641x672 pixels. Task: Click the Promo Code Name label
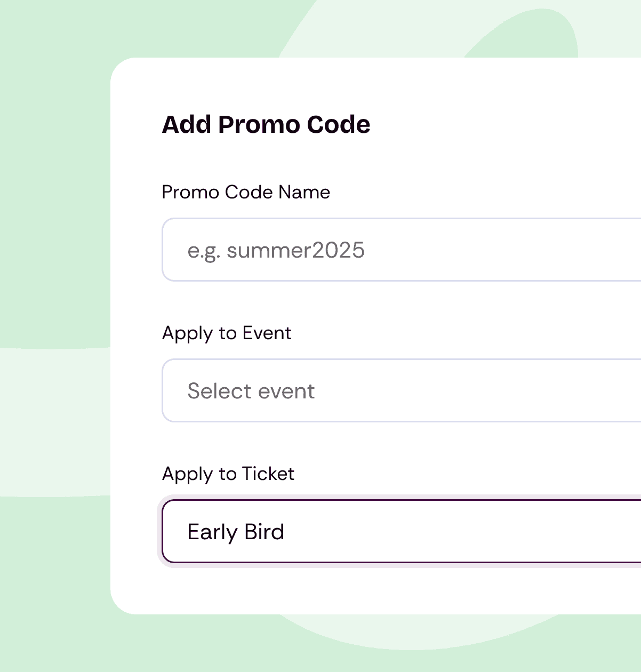246,192
